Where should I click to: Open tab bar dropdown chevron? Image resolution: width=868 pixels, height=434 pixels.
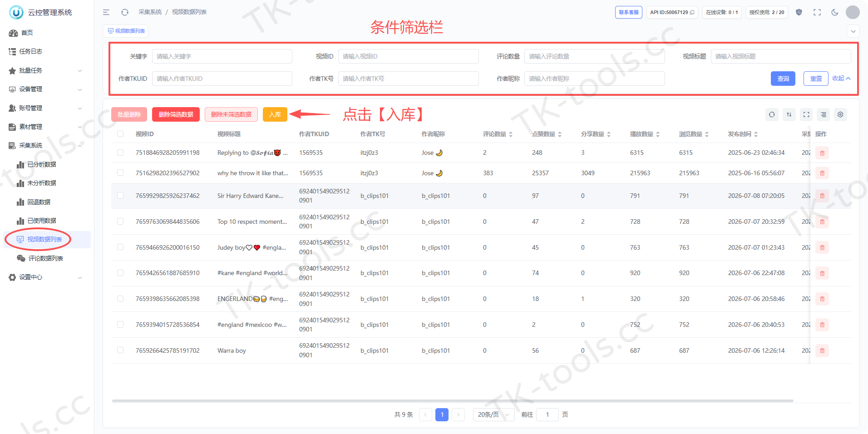pyautogui.click(x=853, y=31)
